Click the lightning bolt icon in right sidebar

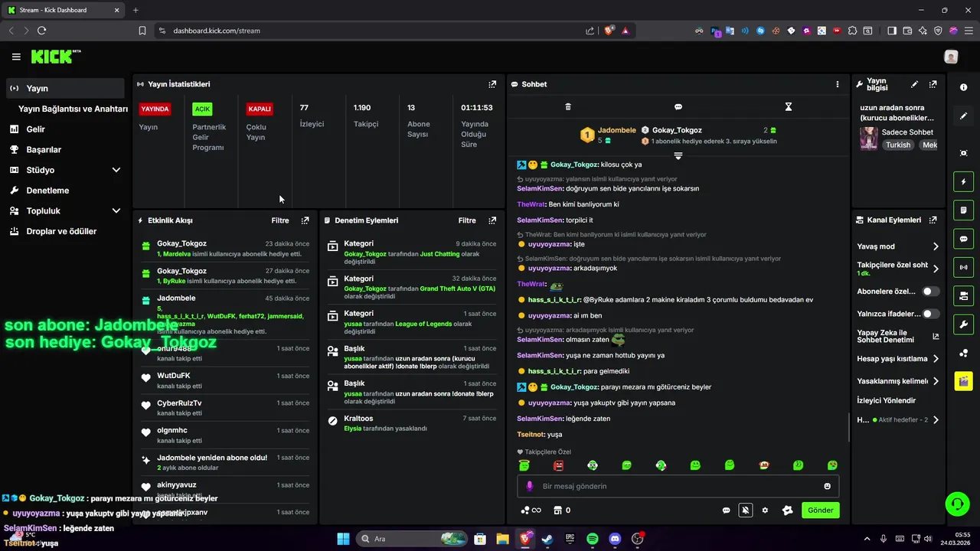pyautogui.click(x=963, y=182)
